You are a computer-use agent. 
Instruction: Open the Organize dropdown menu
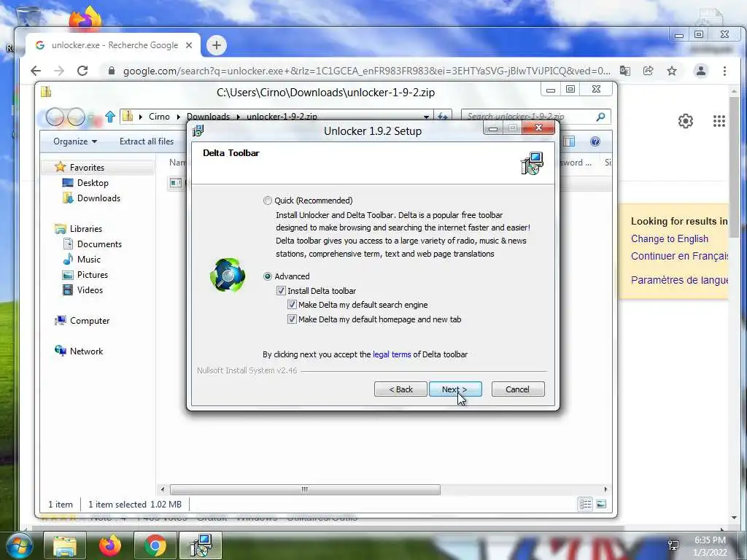[75, 141]
